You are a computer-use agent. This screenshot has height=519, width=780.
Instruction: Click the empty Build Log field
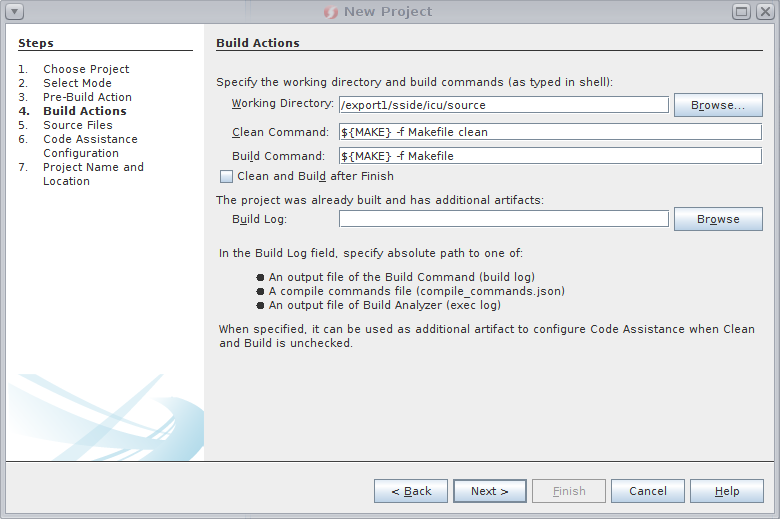pyautogui.click(x=503, y=219)
